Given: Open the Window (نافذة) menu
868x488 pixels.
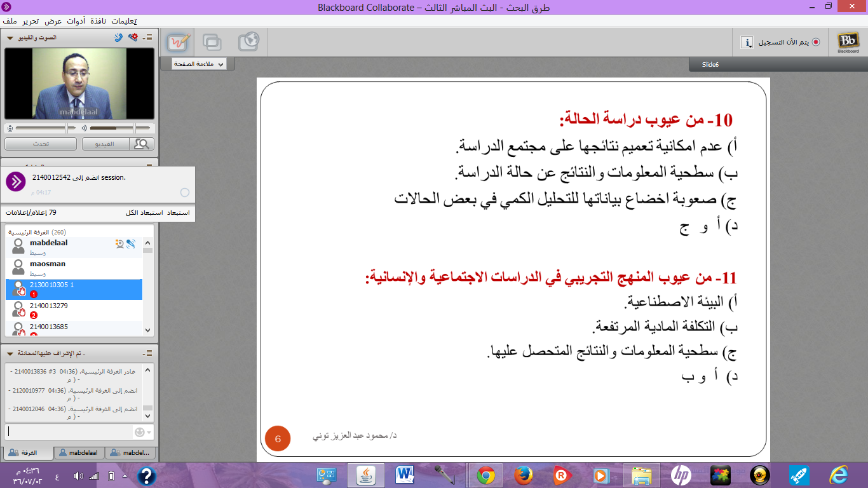Looking at the screenshot, I should (x=97, y=21).
